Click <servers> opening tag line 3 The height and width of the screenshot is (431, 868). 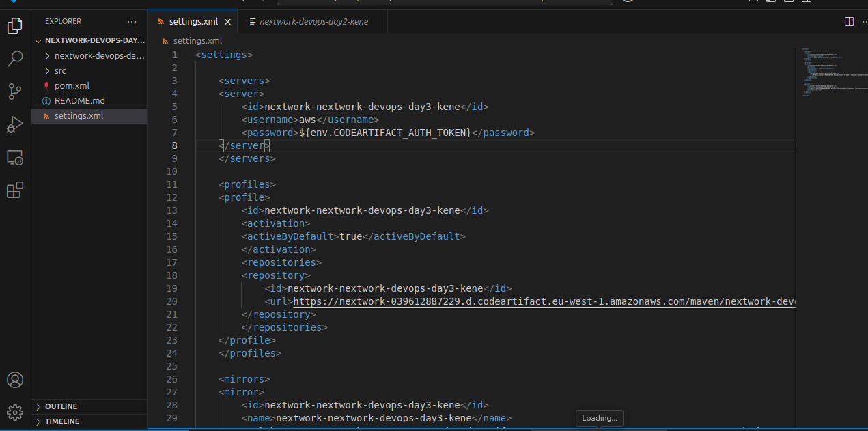pyautogui.click(x=244, y=81)
